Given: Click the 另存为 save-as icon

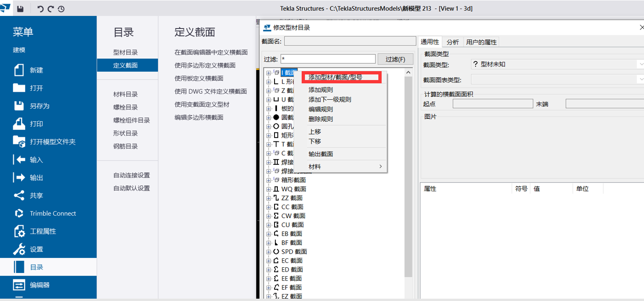Looking at the screenshot, I should (19, 106).
